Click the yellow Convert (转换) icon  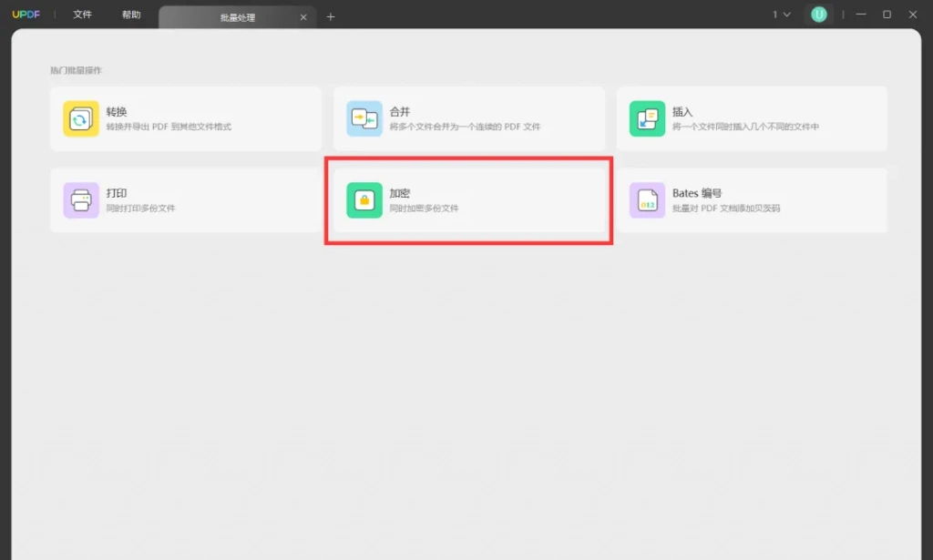[x=81, y=119]
